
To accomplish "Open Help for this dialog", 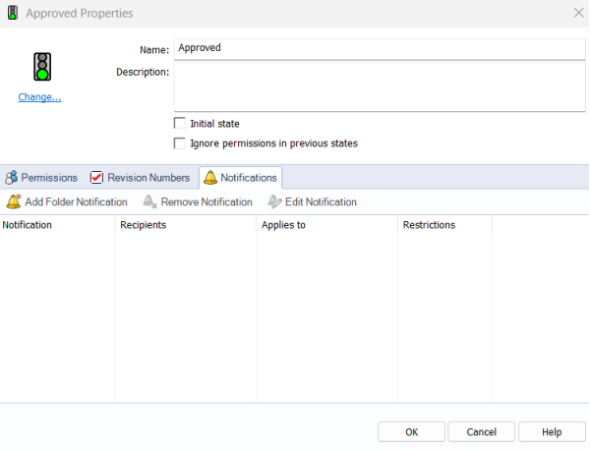I will (552, 432).
